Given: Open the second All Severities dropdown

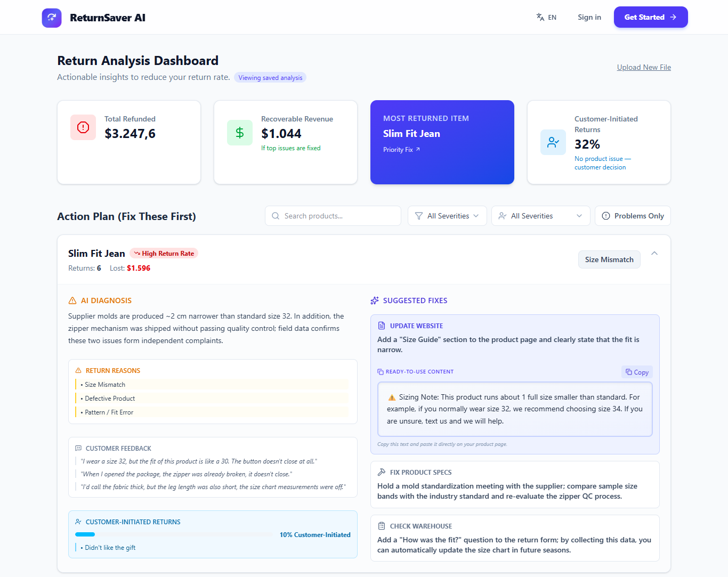Looking at the screenshot, I should [540, 216].
